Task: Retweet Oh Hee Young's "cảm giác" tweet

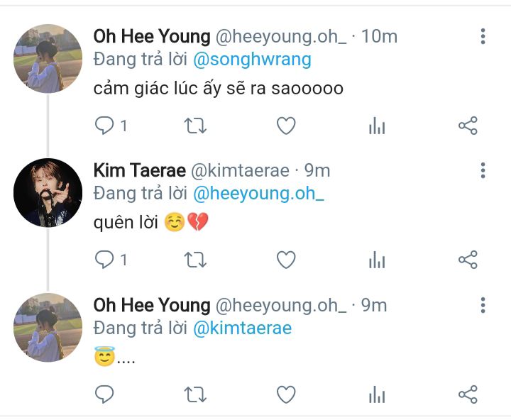Action: click(x=195, y=126)
